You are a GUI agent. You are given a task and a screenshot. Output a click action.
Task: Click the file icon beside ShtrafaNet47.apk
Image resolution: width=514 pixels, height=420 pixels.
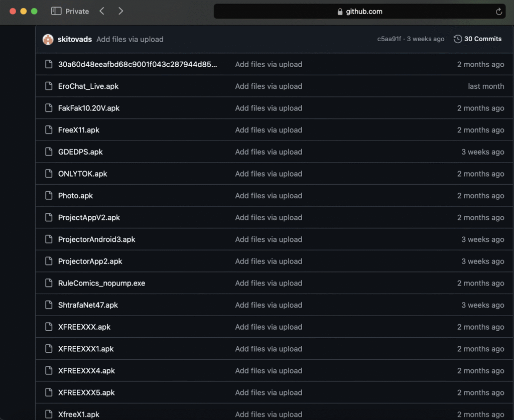point(49,305)
